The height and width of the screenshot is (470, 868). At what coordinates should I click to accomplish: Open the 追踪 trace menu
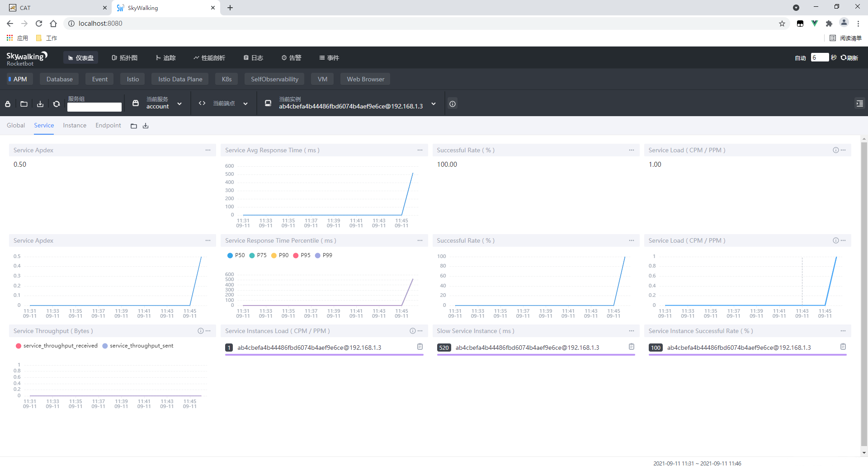[165, 58]
